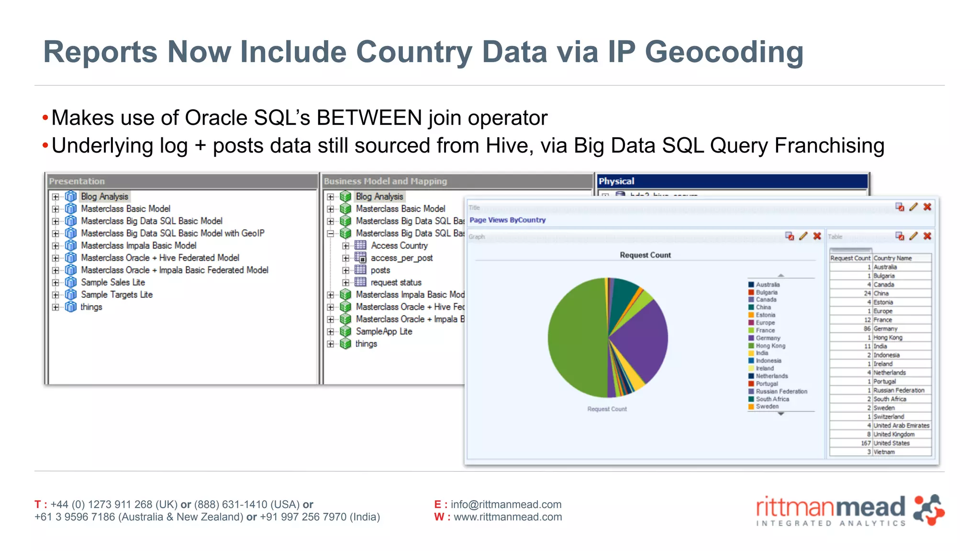
Task: Open the www.rittmanmead.com website link
Action: pyautogui.click(x=508, y=517)
